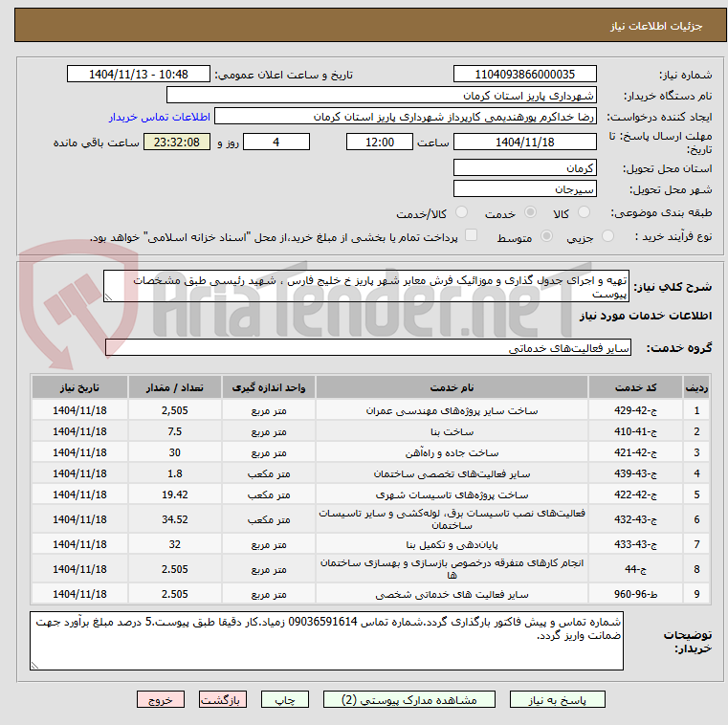Toggle the اسناد خزانه اسلامی payment checkbox

(472, 235)
